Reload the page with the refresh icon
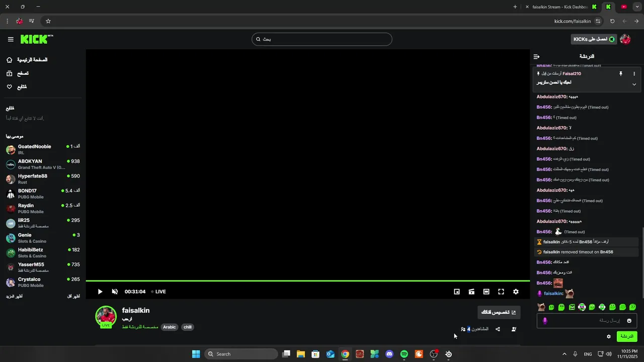 612,21
